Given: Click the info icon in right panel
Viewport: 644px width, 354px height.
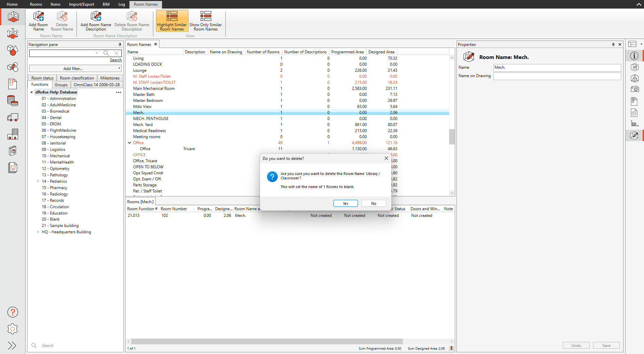Looking at the screenshot, I should [634, 56].
